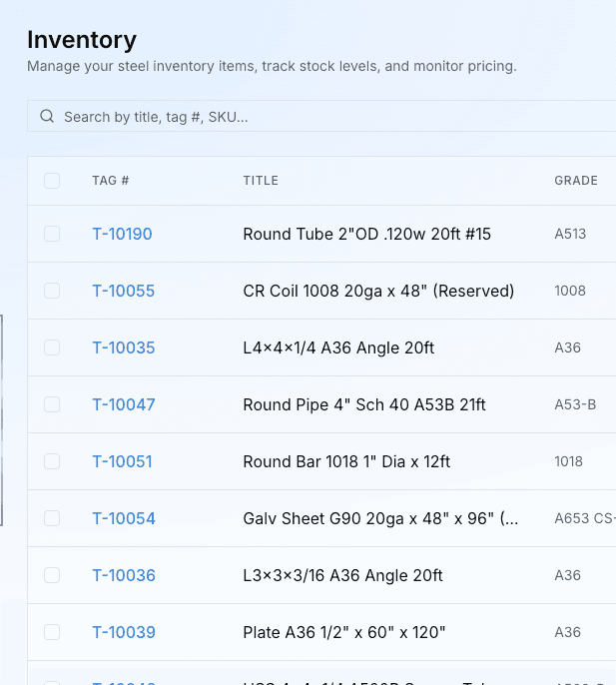Click title Plate A36 1/2" x 60" x 120"
616x685 pixels.
click(x=344, y=632)
